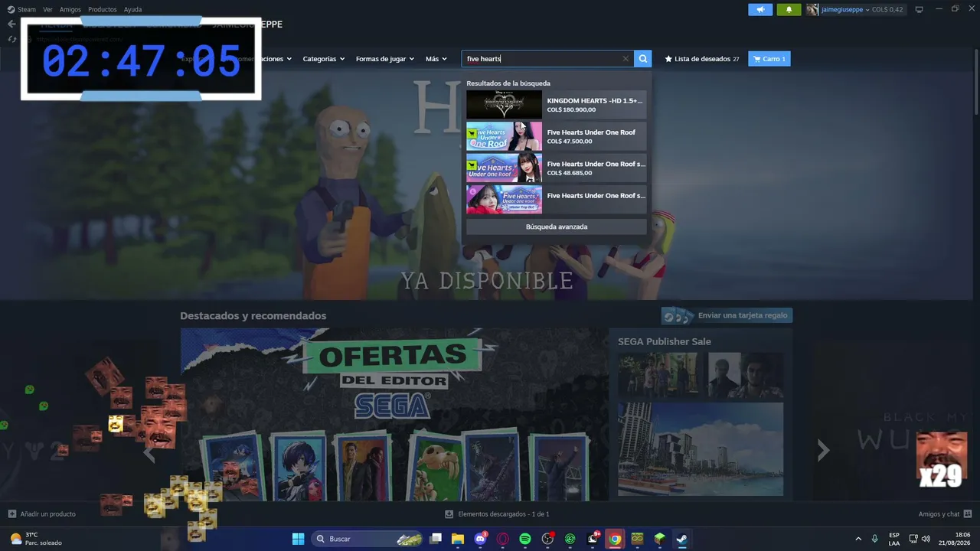The width and height of the screenshot is (980, 551).
Task: Open the volume control in system tray
Action: [926, 539]
